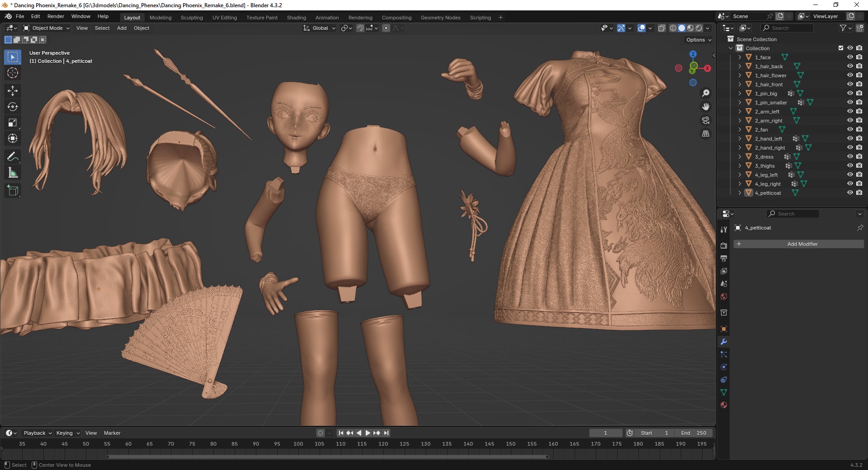The width and height of the screenshot is (868, 470).
Task: Click the Options button in viewport
Action: (x=698, y=40)
